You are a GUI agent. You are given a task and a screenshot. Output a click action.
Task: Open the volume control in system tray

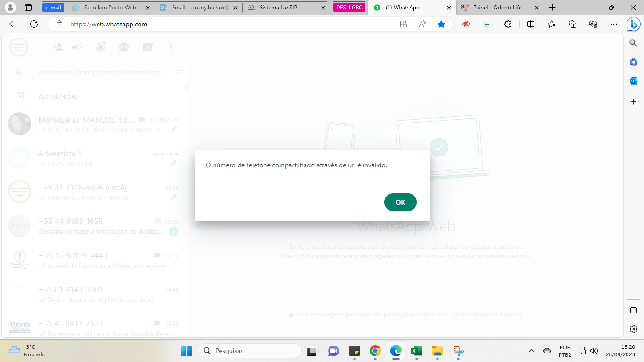594,351
